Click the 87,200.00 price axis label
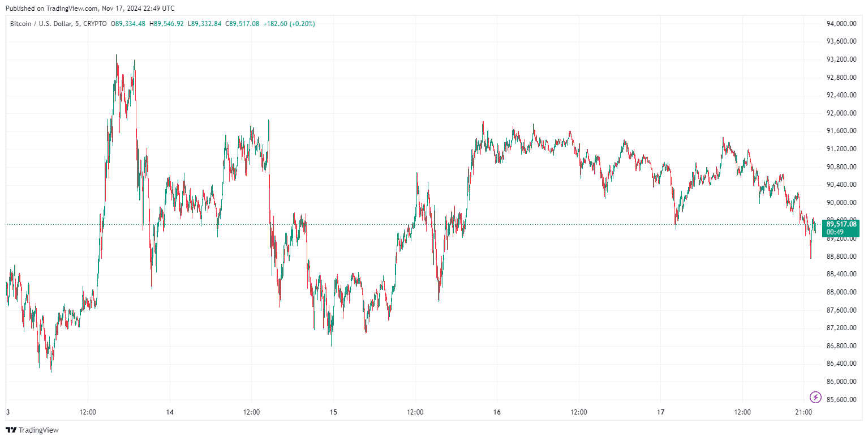Viewport: 868px width, 440px height. tap(840, 328)
